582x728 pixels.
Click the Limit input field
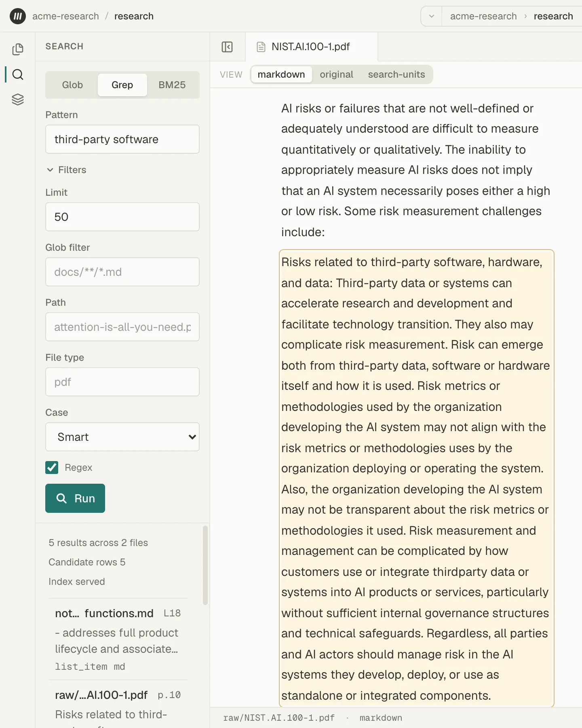[x=122, y=217]
